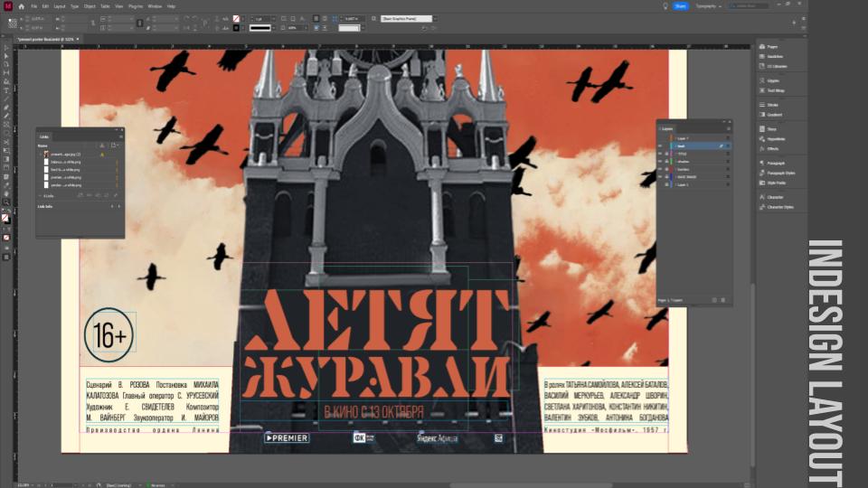Toggle the lock on the bottom Layer 1
Screen dimensions: 868x488
tap(667, 184)
